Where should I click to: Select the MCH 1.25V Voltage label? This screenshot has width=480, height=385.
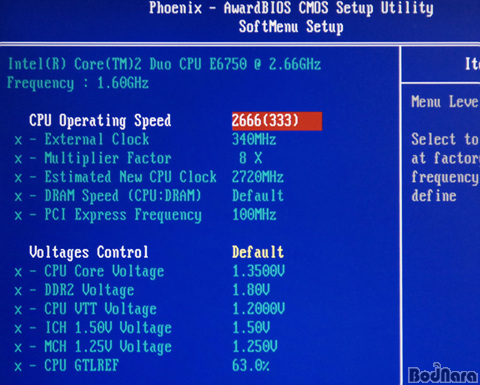pyautogui.click(x=108, y=347)
